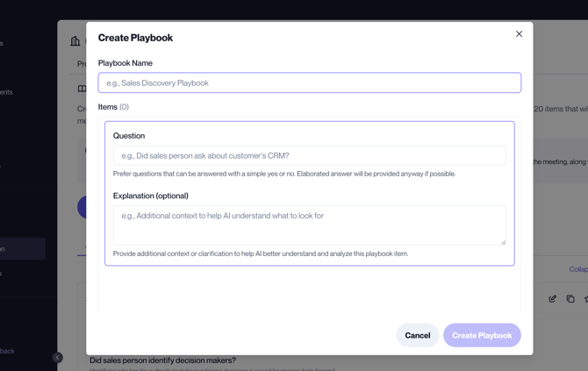Click the Create Playbook button

[x=482, y=335]
